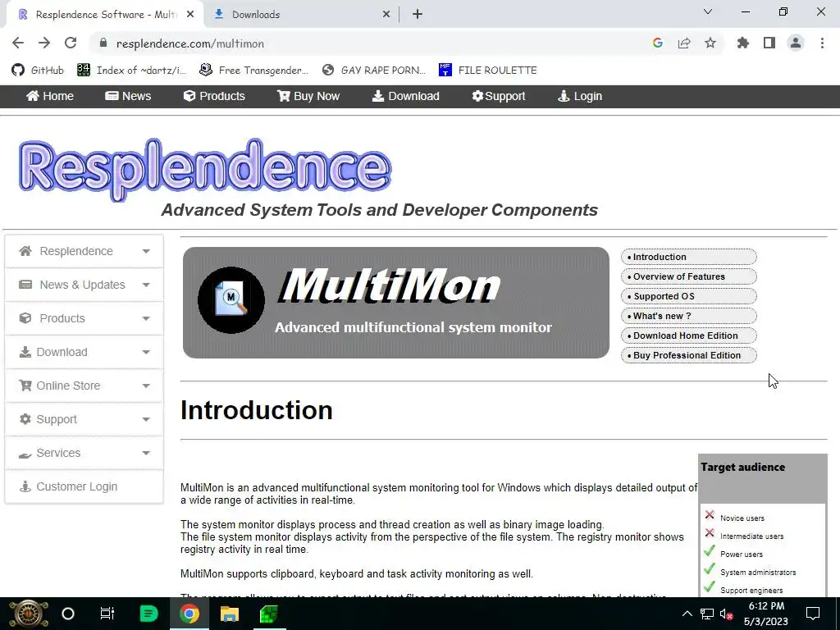Expand the Online Store sidebar section
This screenshot has width=840, height=630.
84,386
